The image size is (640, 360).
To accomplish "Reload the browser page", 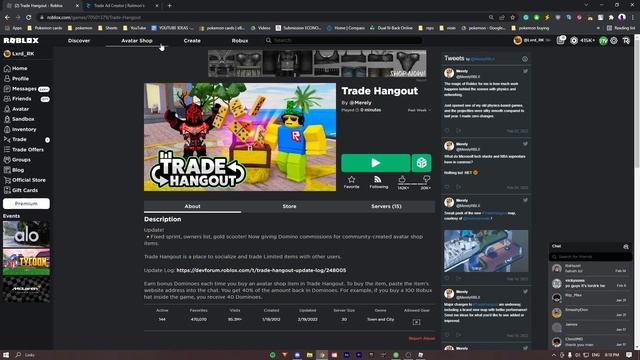I will point(29,18).
